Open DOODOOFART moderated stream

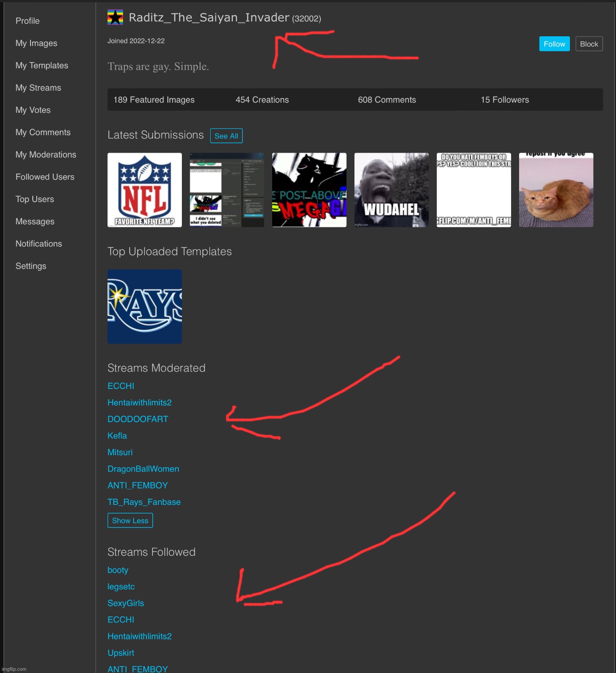click(138, 419)
